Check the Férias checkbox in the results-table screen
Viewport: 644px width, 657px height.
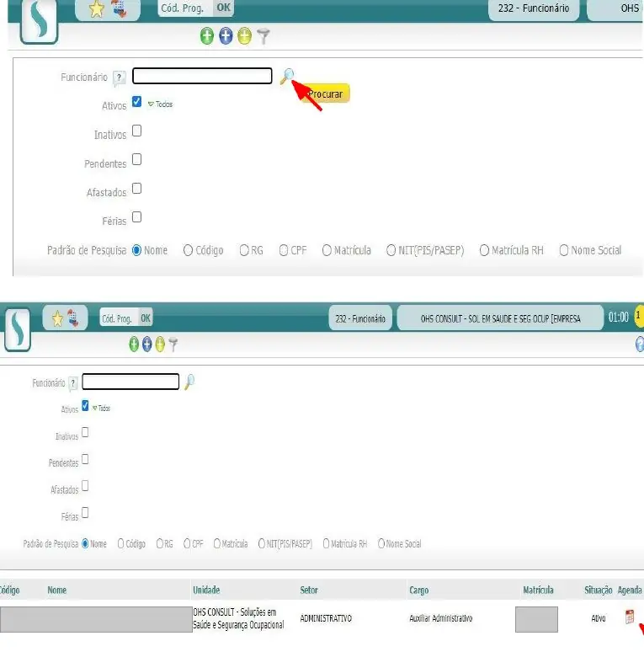[x=85, y=513]
